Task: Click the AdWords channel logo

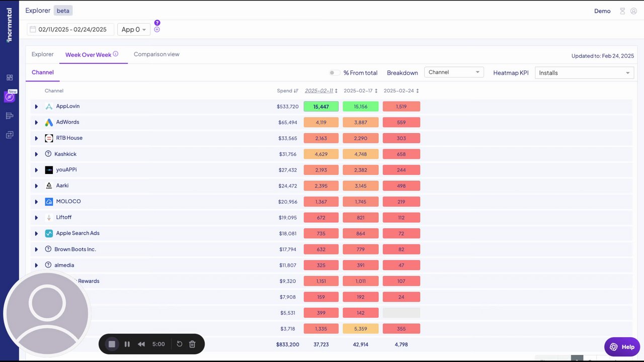Action: pos(49,122)
